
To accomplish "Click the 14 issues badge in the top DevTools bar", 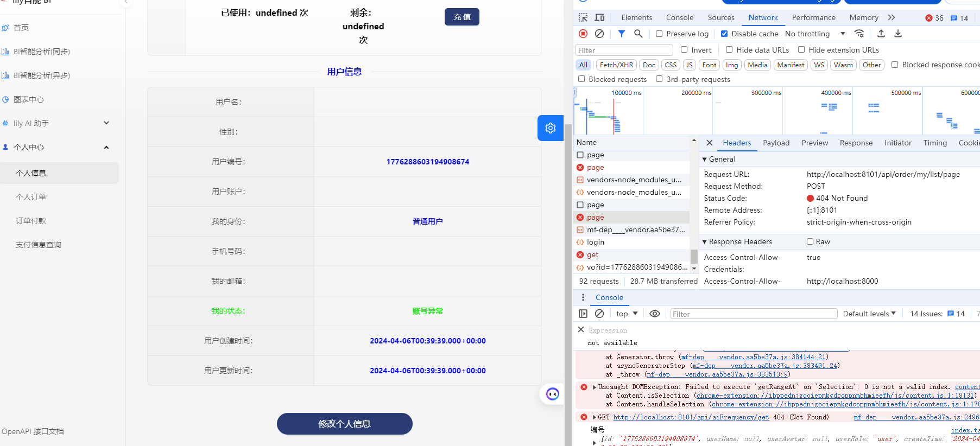I will tap(959, 18).
